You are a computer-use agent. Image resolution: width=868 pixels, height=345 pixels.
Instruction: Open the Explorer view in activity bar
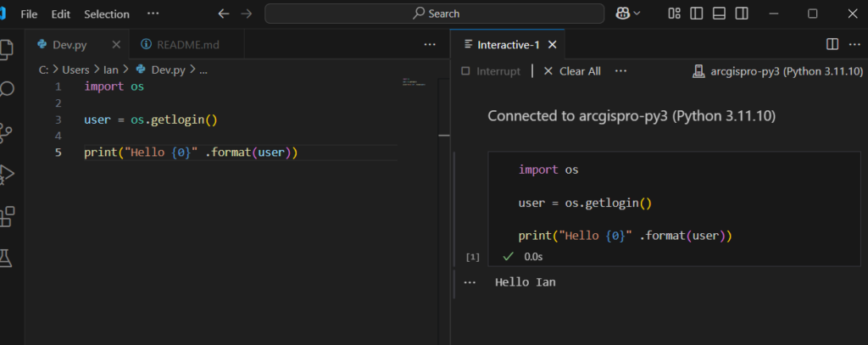7,48
